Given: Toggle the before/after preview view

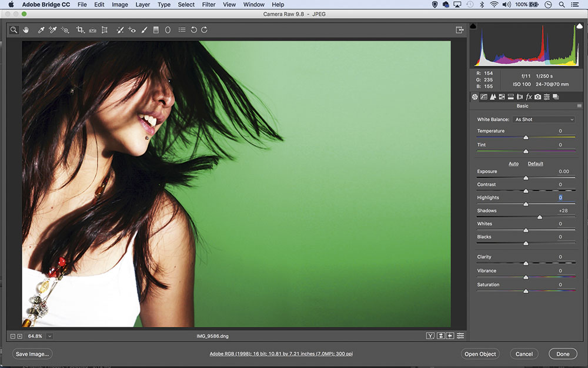Looking at the screenshot, I should 430,335.
